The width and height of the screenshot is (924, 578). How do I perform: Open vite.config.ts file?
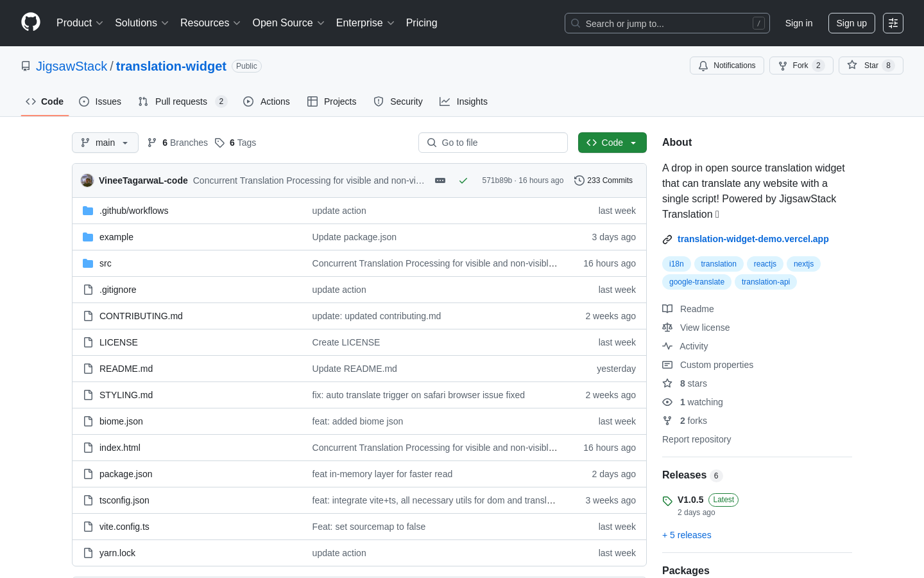point(124,527)
